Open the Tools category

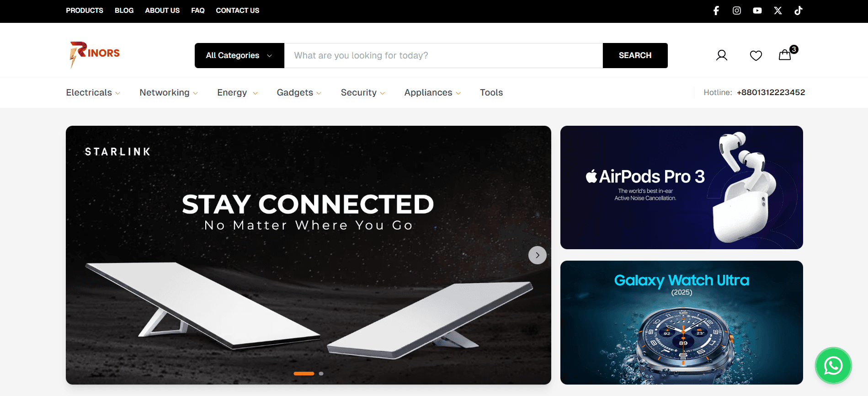click(x=491, y=92)
